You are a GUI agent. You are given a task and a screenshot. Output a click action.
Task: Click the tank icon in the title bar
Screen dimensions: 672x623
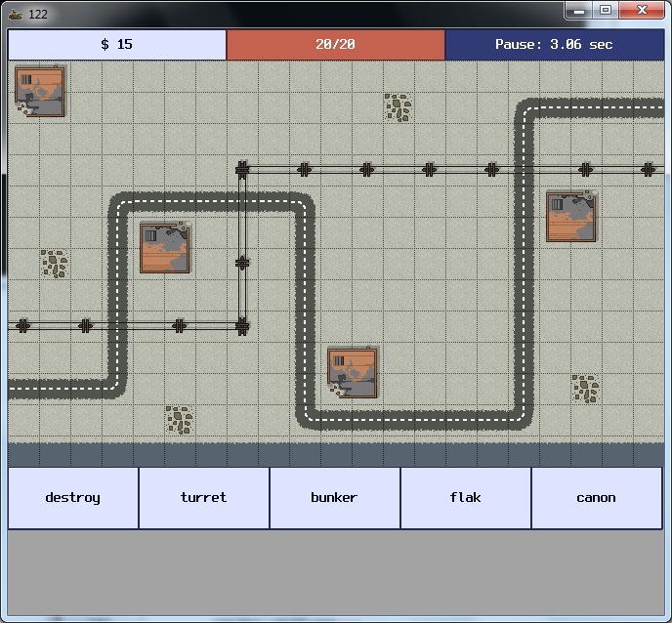point(16,14)
